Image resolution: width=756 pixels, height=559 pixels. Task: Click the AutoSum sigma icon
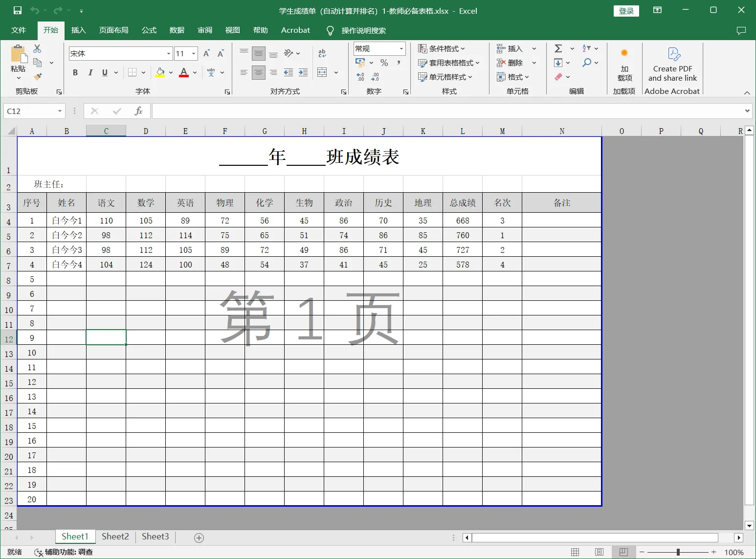(x=558, y=48)
